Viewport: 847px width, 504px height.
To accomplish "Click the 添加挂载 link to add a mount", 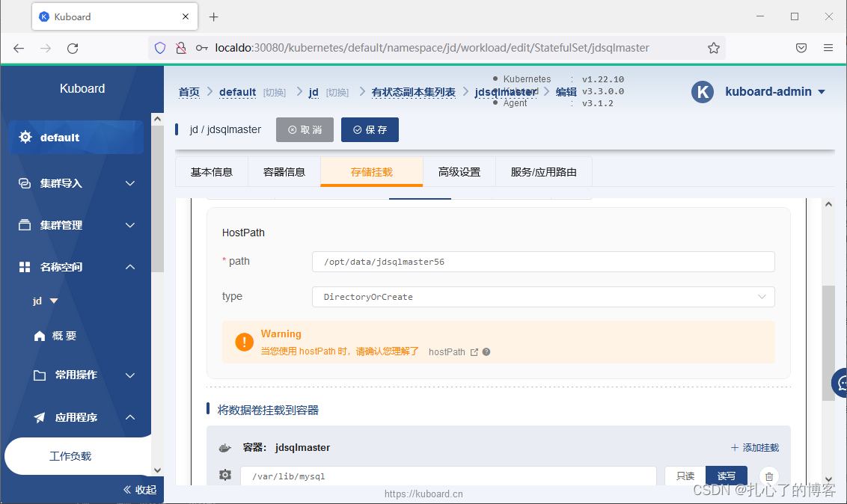I will pos(755,447).
